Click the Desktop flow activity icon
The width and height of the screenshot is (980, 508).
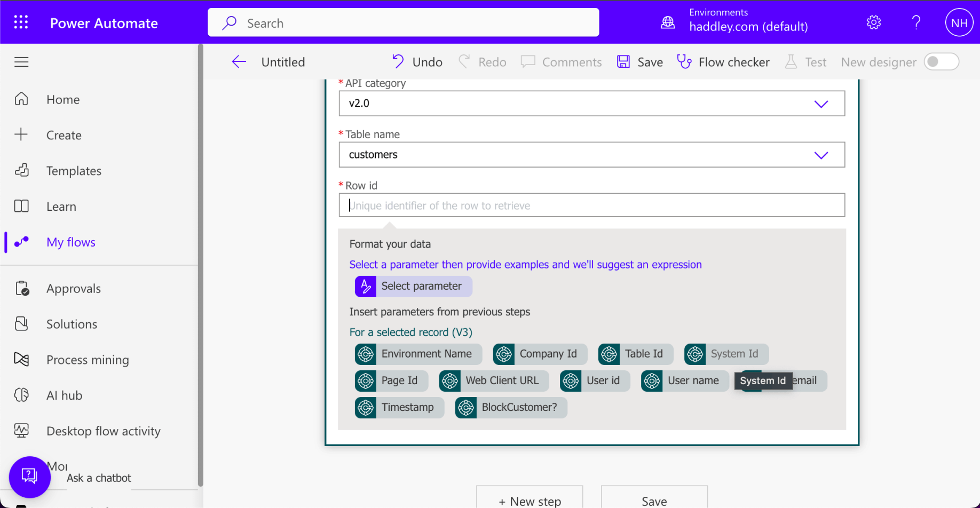(21, 431)
